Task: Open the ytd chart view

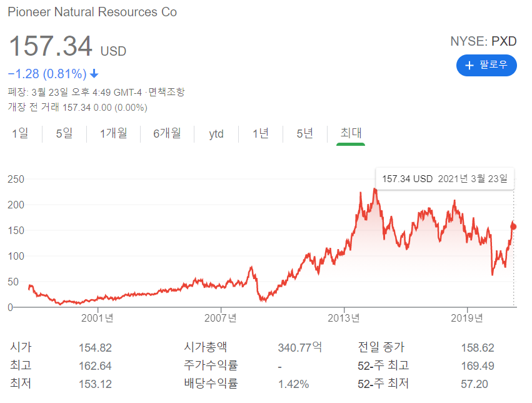Action: 216,133
